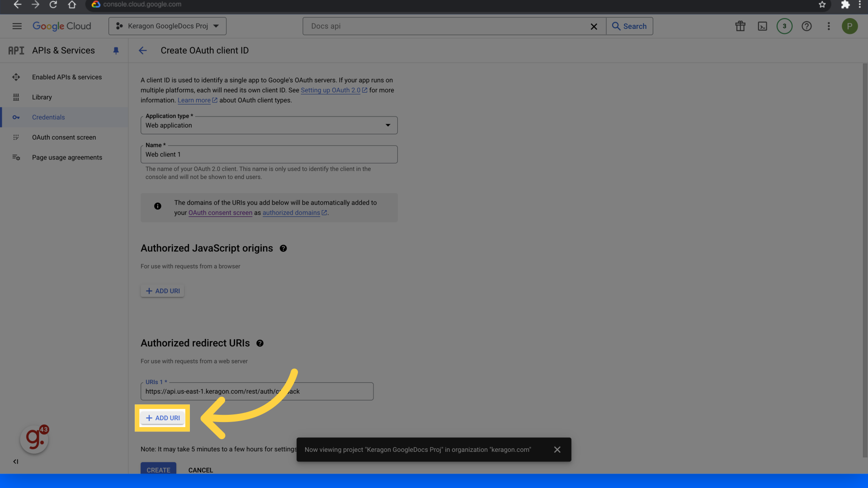Open the Grammarly floating badge
Viewport: 868px width, 488px height.
pos(34,439)
